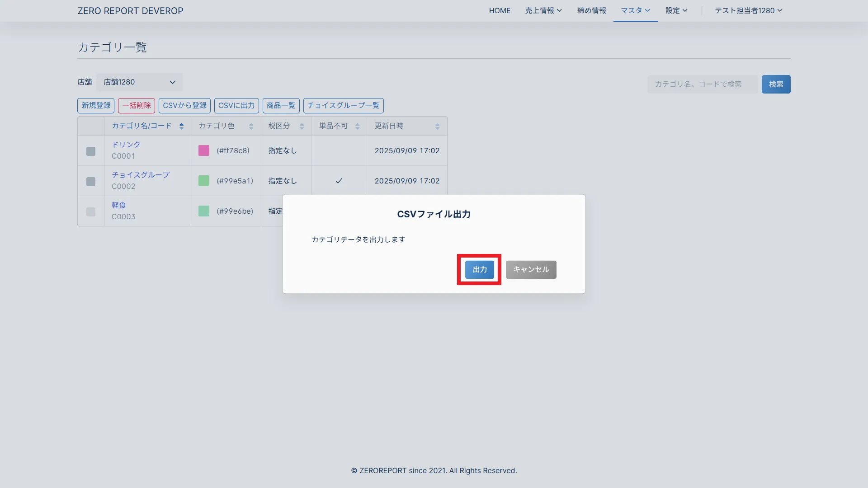Expand the 売上情報 menu
868x488 pixels.
click(543, 10)
